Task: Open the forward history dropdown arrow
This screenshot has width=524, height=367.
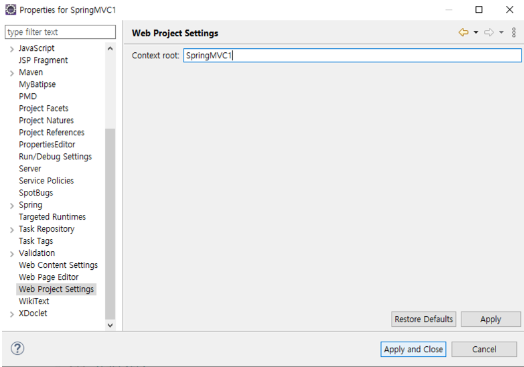Action: point(501,32)
